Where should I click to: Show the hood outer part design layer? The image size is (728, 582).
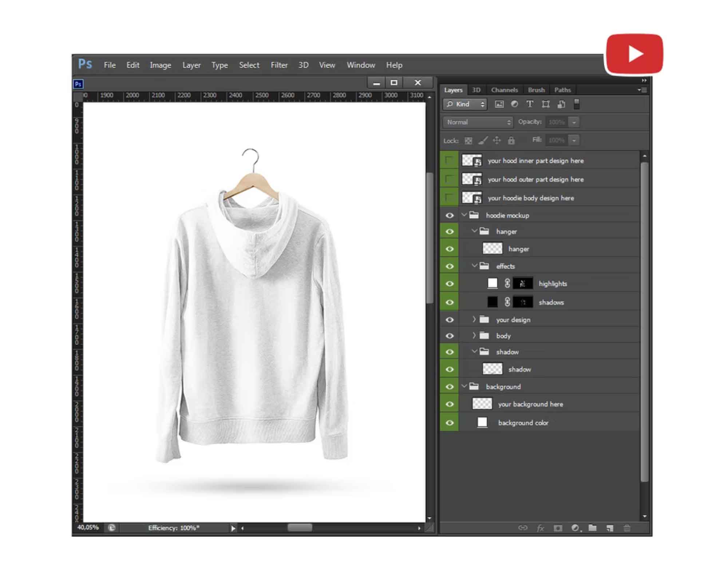click(449, 179)
